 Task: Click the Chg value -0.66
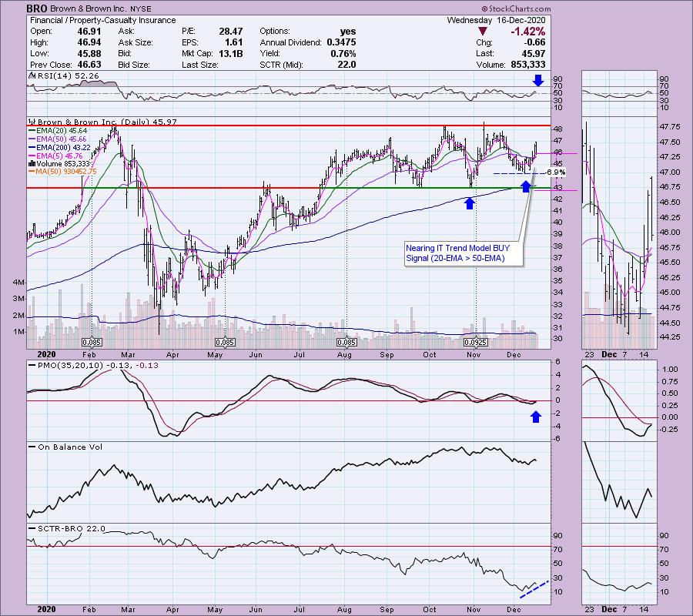pos(535,42)
